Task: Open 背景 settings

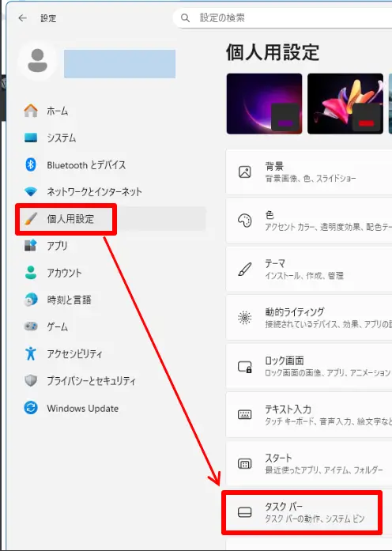Action: (309, 172)
